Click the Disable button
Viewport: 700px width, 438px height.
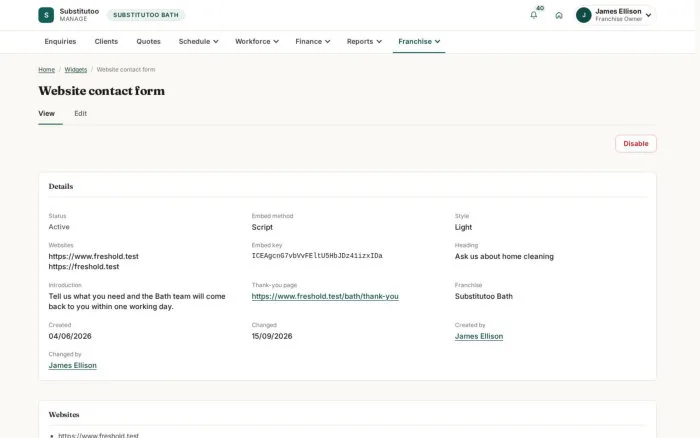pos(636,144)
